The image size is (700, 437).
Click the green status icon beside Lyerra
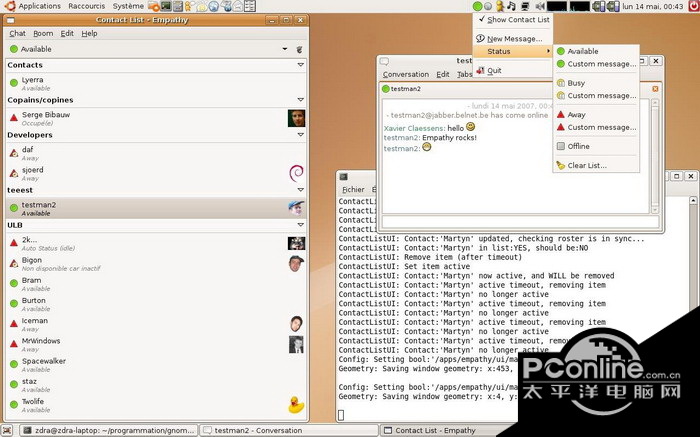coord(14,83)
